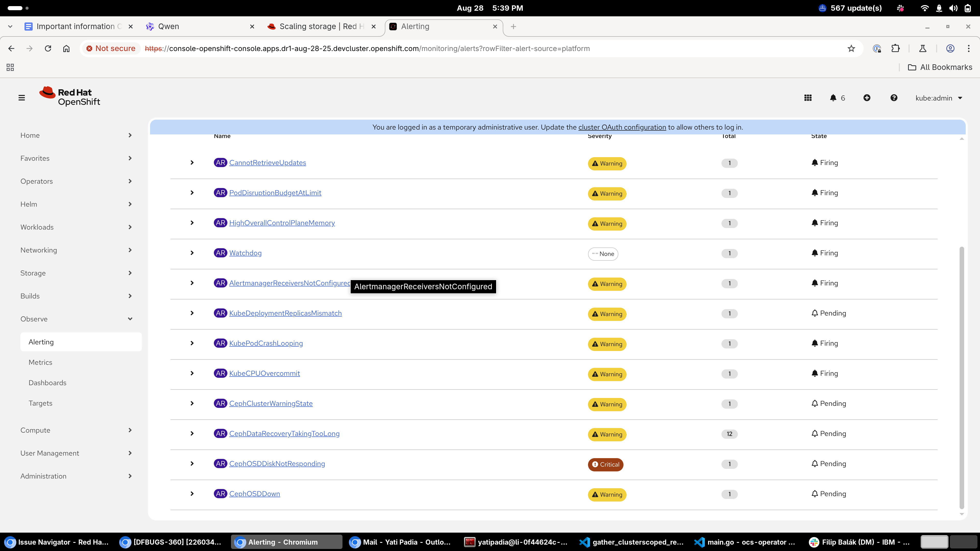
Task: Click the plus import/add icon
Action: [x=867, y=98]
